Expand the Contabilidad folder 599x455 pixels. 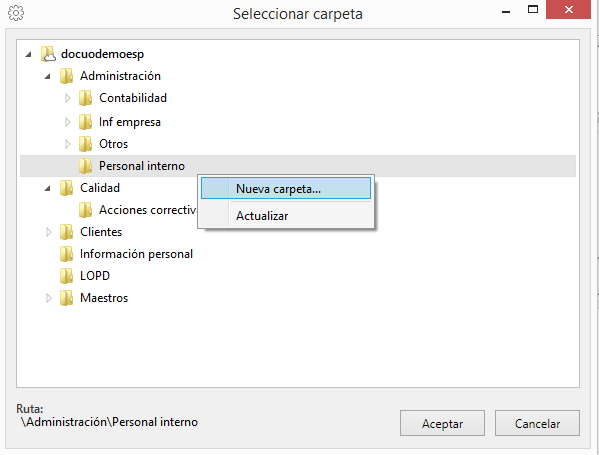click(68, 98)
